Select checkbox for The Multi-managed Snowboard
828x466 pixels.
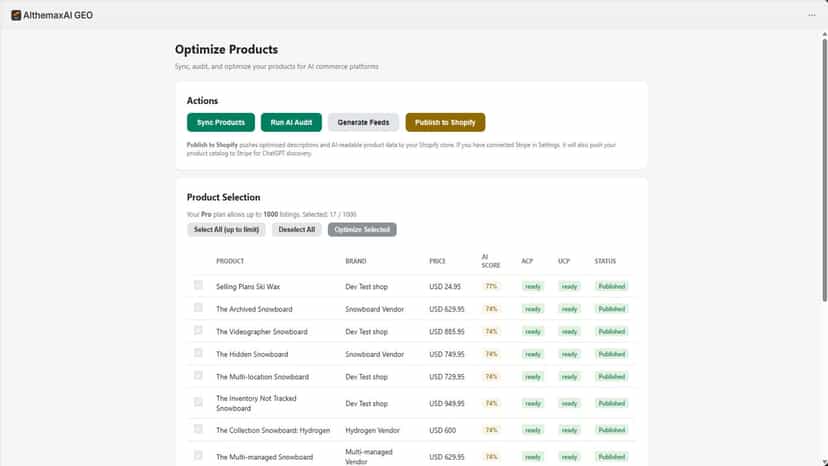coord(198,455)
